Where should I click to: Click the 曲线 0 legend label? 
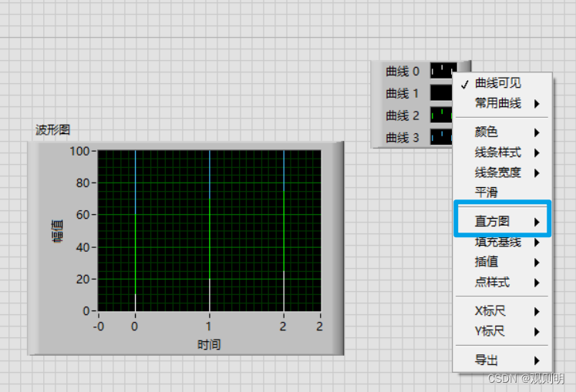[403, 71]
